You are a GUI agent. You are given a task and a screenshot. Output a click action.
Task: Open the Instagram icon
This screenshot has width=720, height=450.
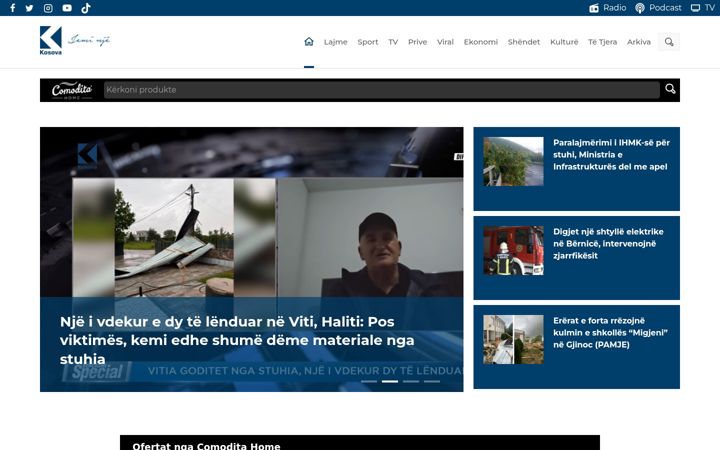pos(48,8)
